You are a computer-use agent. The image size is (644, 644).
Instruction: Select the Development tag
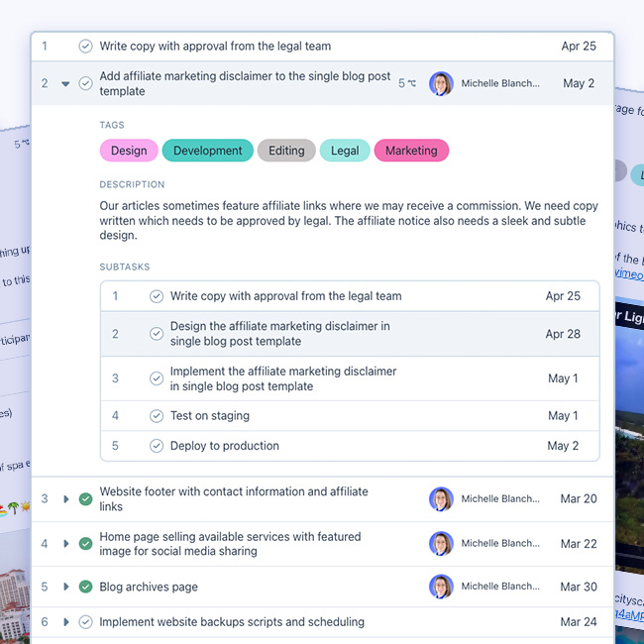coord(208,151)
